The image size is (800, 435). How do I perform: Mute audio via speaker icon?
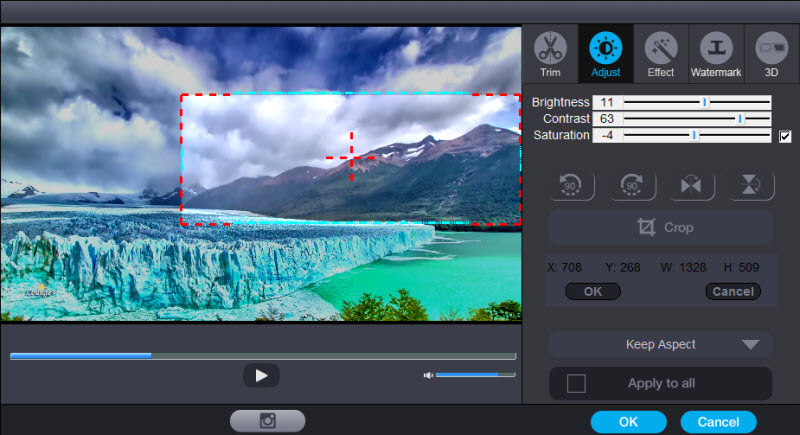click(x=428, y=375)
